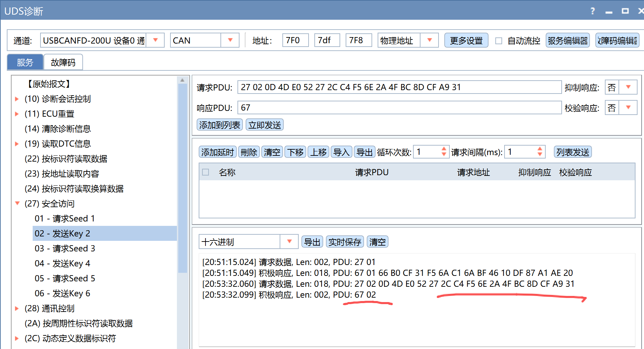This screenshot has height=349, width=644.
Task: Collapse the (27) 安全访问 node
Action: click(17, 203)
